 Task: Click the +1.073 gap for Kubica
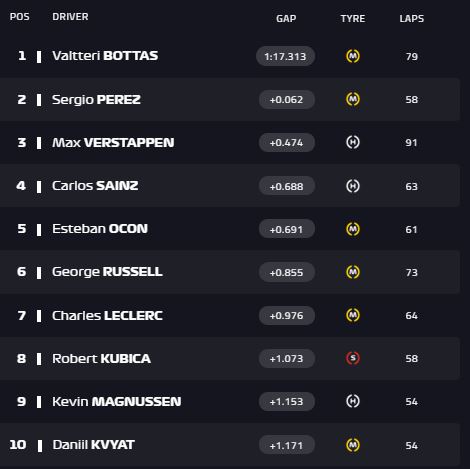coord(287,358)
